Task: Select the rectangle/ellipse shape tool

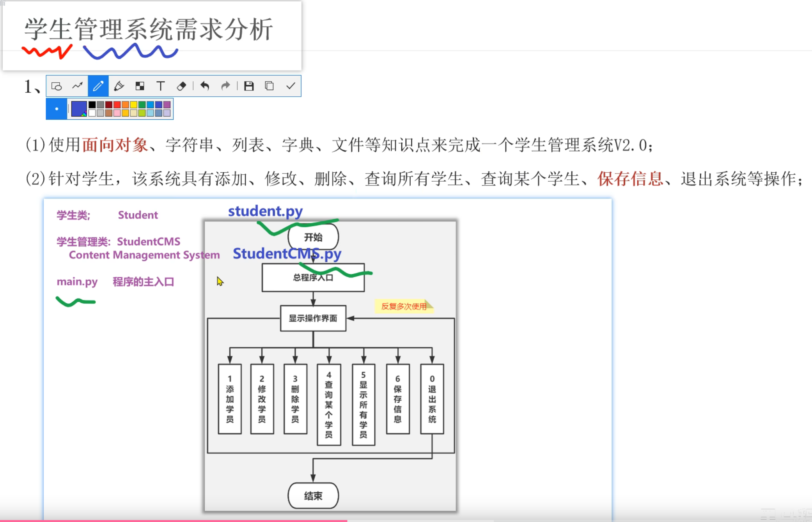Action: coord(57,86)
